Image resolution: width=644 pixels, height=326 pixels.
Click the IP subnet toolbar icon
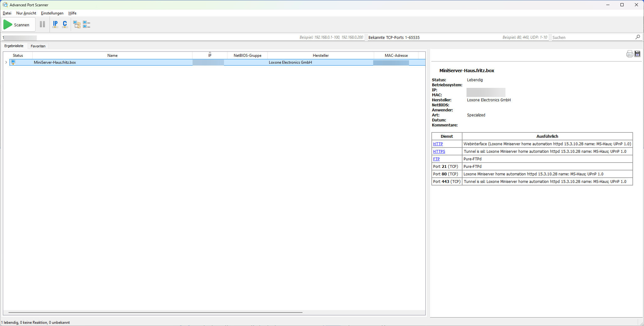pyautogui.click(x=55, y=24)
